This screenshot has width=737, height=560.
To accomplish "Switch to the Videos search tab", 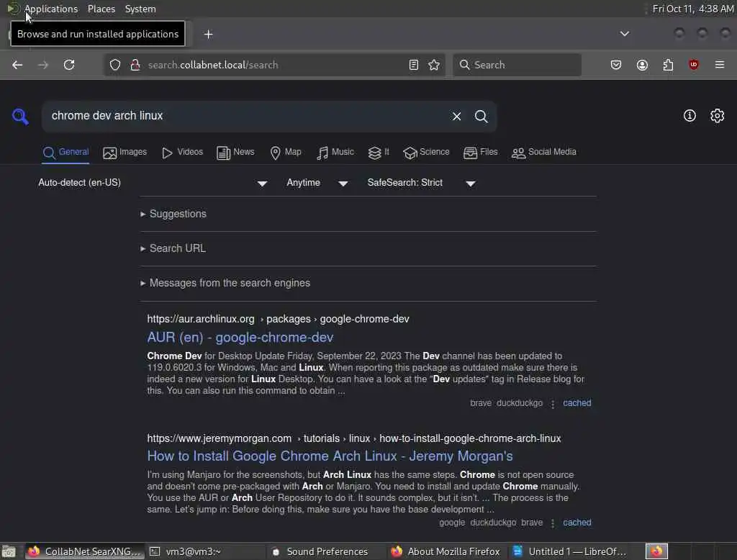I will pos(182,153).
